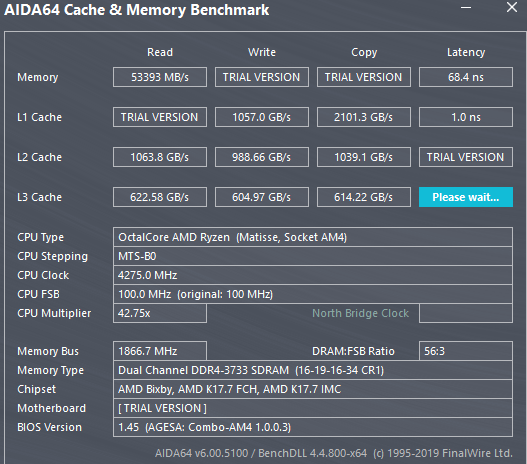The width and height of the screenshot is (527, 464).
Task: Click the DRAM:FSB Ratio 56:3 box
Action: point(465,351)
